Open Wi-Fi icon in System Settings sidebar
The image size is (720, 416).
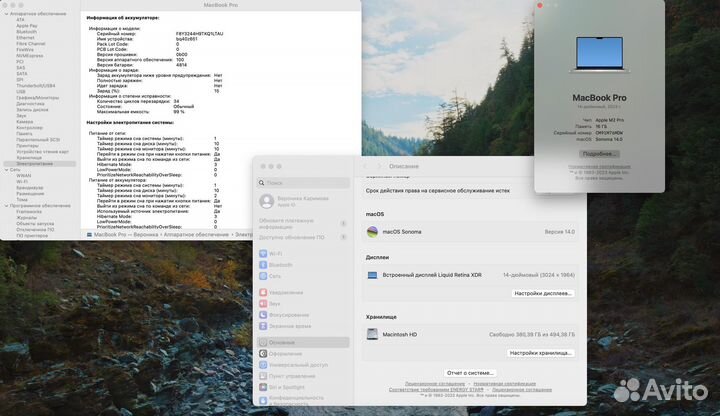coord(263,253)
